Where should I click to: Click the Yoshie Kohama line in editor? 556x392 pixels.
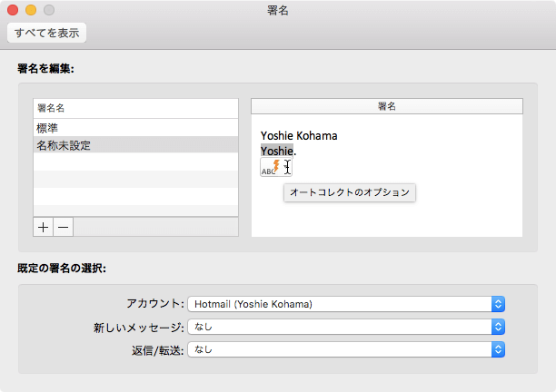(299, 136)
